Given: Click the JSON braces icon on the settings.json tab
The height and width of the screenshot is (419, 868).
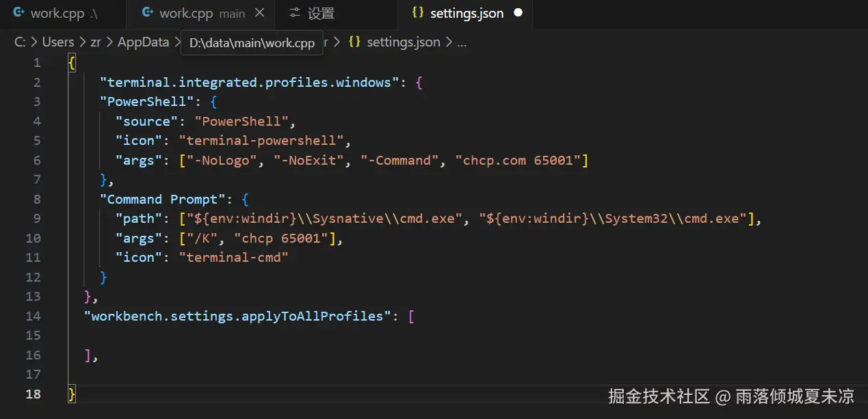Looking at the screenshot, I should click(418, 13).
